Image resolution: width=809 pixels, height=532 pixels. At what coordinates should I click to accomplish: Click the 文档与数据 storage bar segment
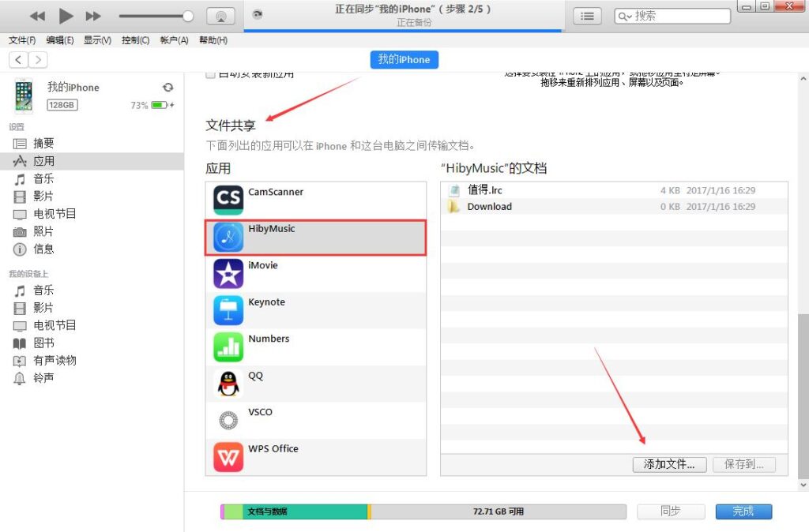304,511
